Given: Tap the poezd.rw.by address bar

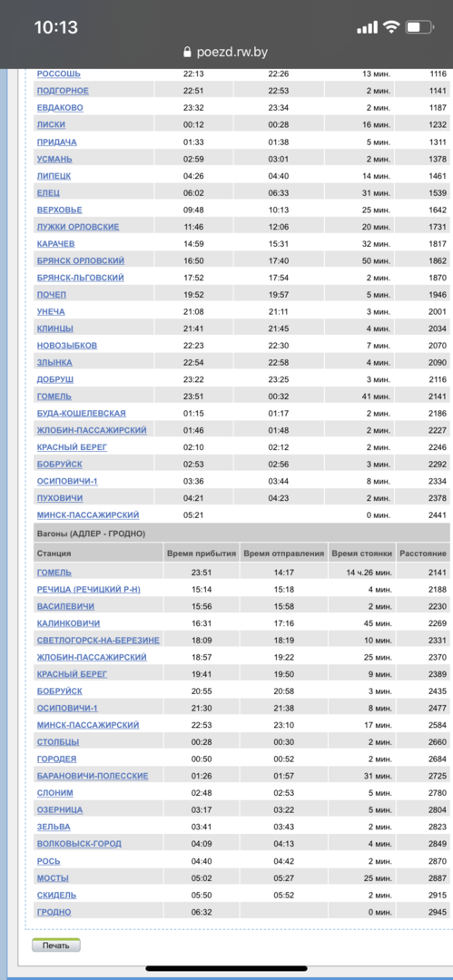Looking at the screenshot, I should [x=227, y=53].
